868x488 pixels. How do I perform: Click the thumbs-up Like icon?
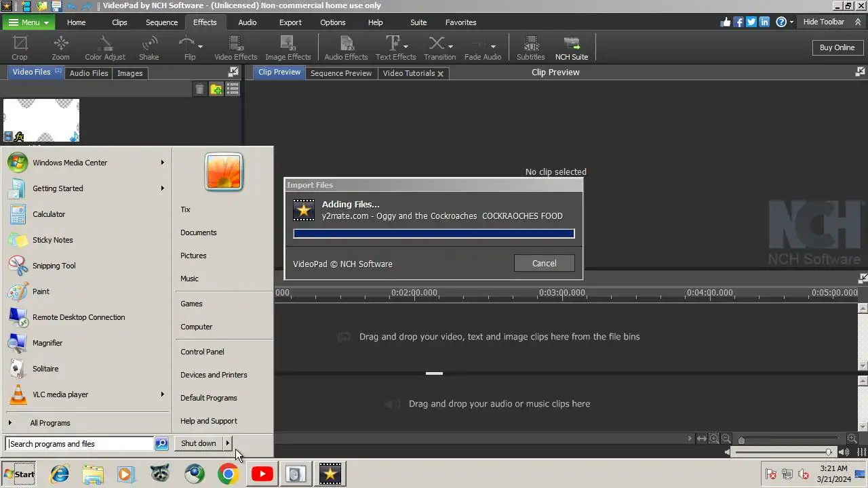click(x=726, y=22)
